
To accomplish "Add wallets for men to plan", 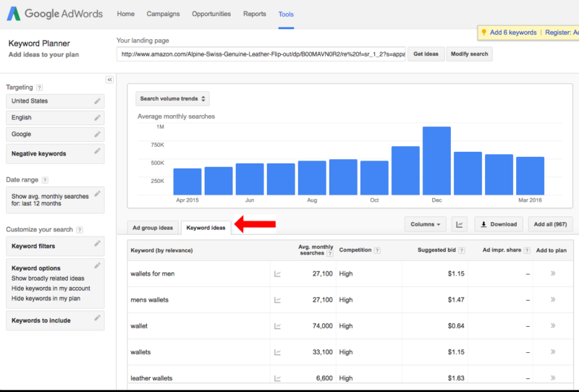I will (x=553, y=273).
